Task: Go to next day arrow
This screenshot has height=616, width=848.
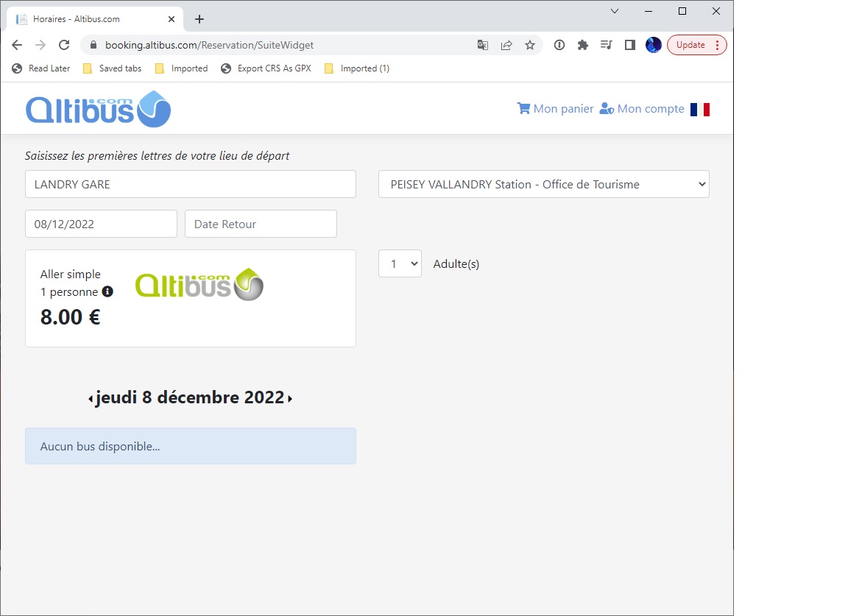Action: point(290,399)
